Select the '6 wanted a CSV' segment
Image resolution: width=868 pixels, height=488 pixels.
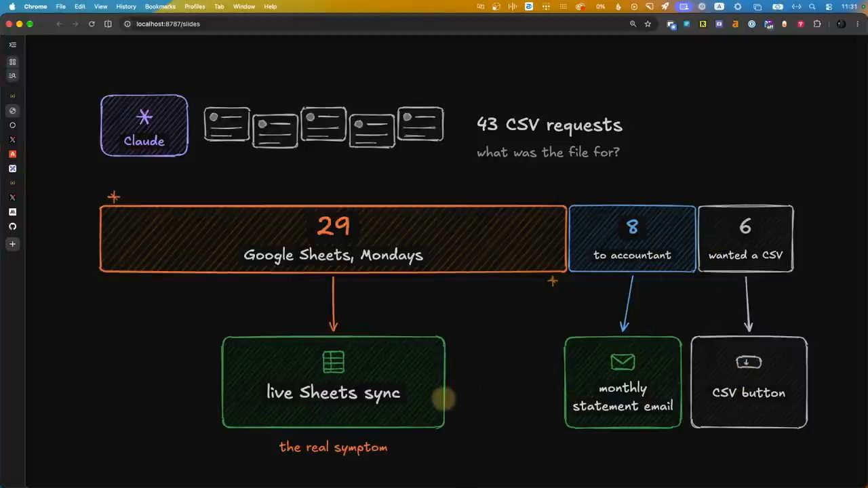pyautogui.click(x=745, y=239)
